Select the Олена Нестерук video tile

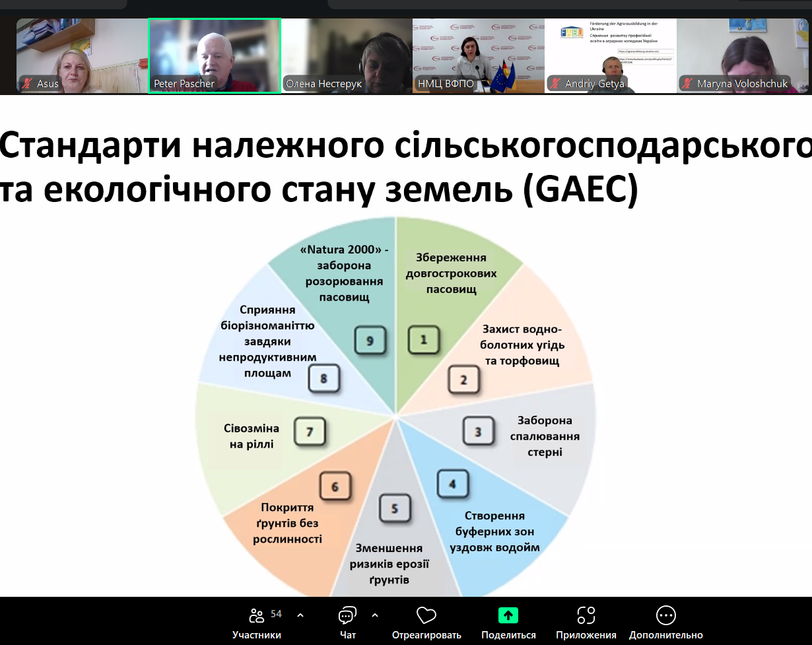(x=347, y=55)
